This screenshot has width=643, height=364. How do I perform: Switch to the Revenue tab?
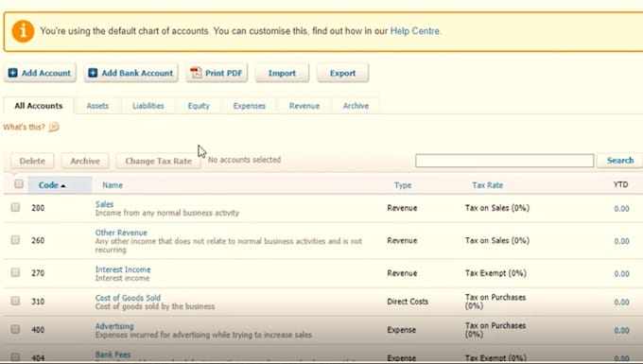tap(304, 106)
